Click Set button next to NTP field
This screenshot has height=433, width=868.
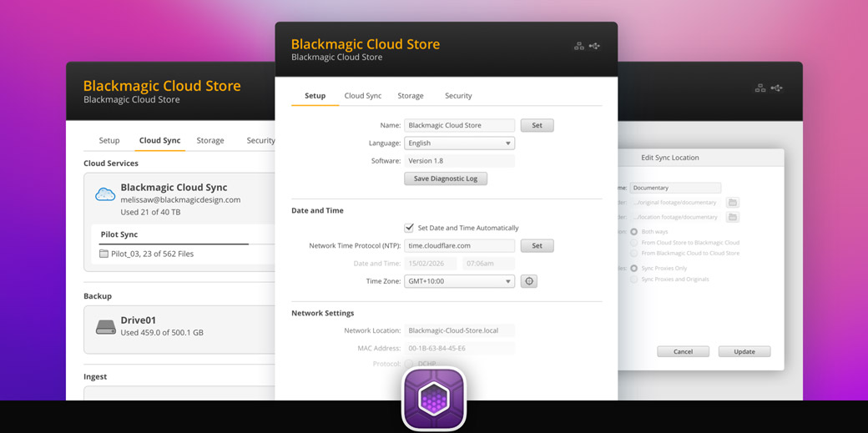point(537,246)
